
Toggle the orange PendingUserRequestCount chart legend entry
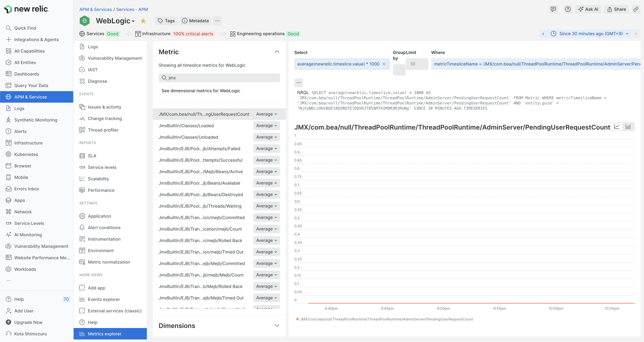tap(384, 319)
